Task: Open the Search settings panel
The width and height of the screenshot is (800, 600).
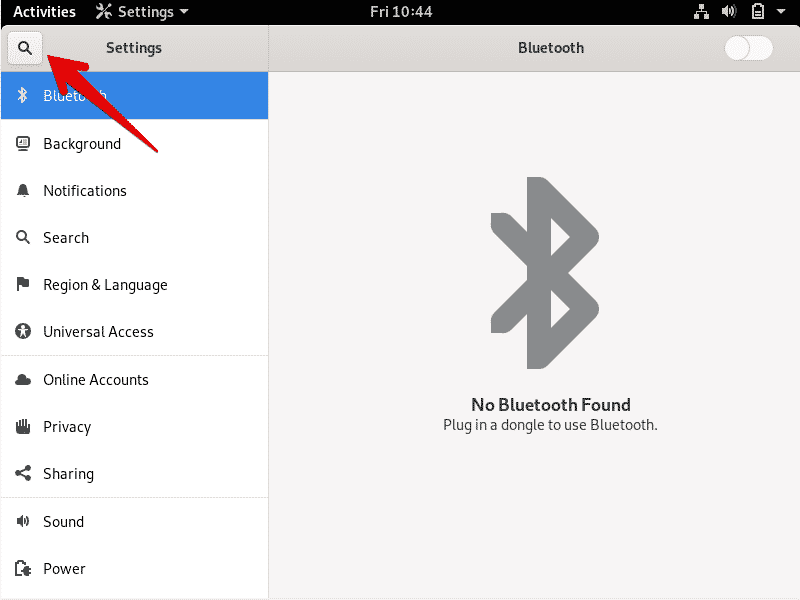Action: (66, 238)
